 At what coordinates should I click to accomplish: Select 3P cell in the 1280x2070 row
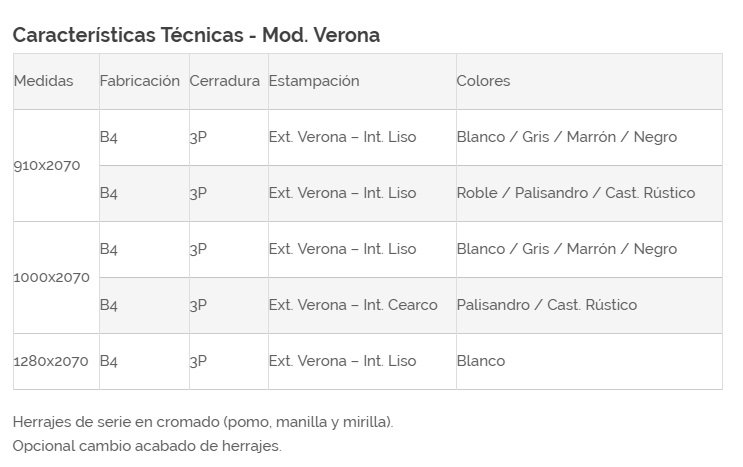[x=198, y=362]
